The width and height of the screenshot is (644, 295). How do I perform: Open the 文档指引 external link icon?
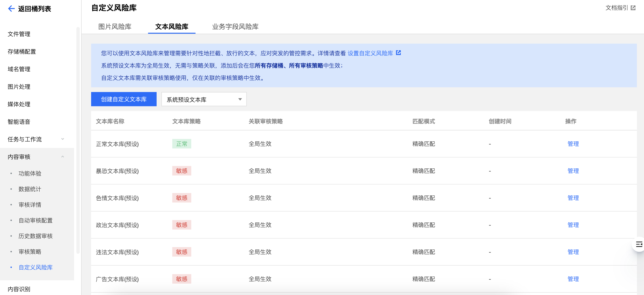click(x=633, y=8)
